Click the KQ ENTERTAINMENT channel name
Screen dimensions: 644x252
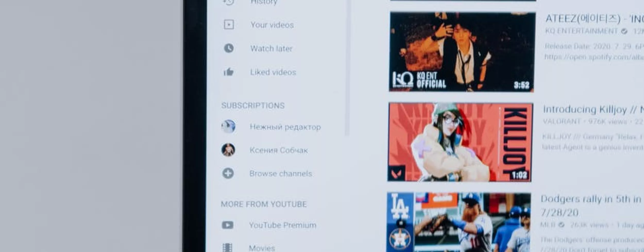click(581, 31)
